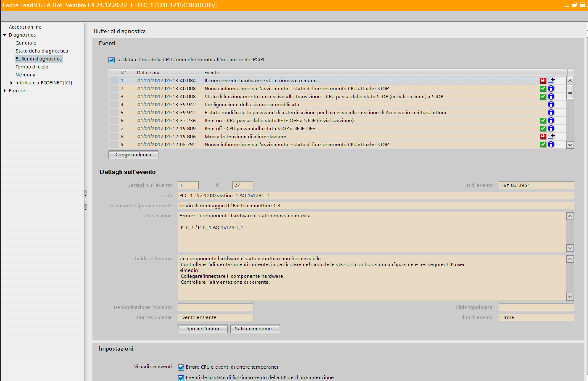This screenshot has height=381, width=588.
Task: Click event number field showing 1
Action: pos(188,185)
